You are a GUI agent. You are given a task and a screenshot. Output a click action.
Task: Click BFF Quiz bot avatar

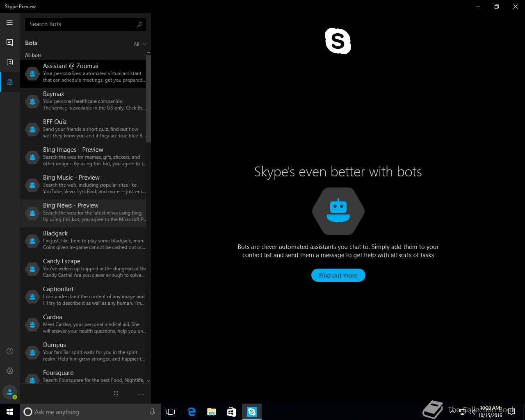pos(32,129)
